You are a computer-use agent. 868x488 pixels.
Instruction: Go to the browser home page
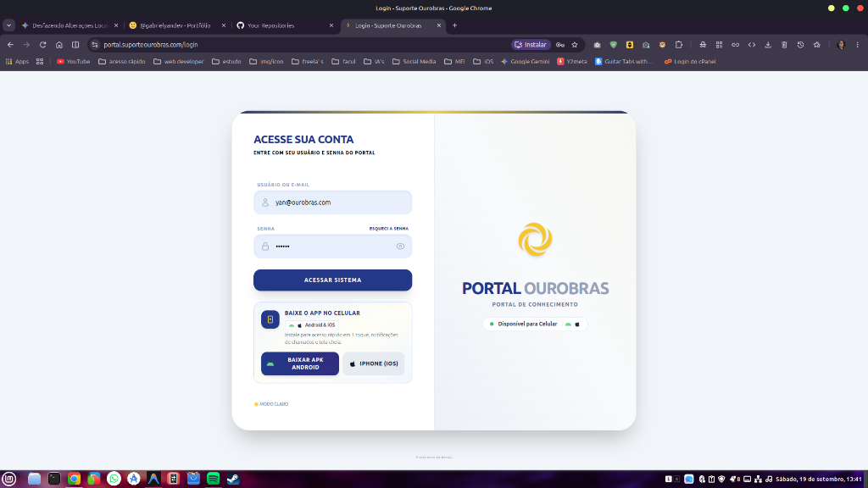[x=59, y=45]
